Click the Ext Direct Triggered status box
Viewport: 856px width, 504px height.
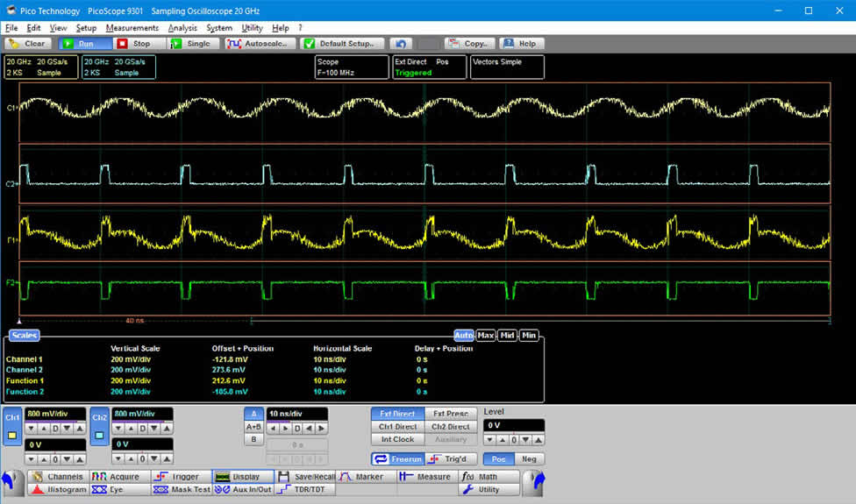point(430,67)
